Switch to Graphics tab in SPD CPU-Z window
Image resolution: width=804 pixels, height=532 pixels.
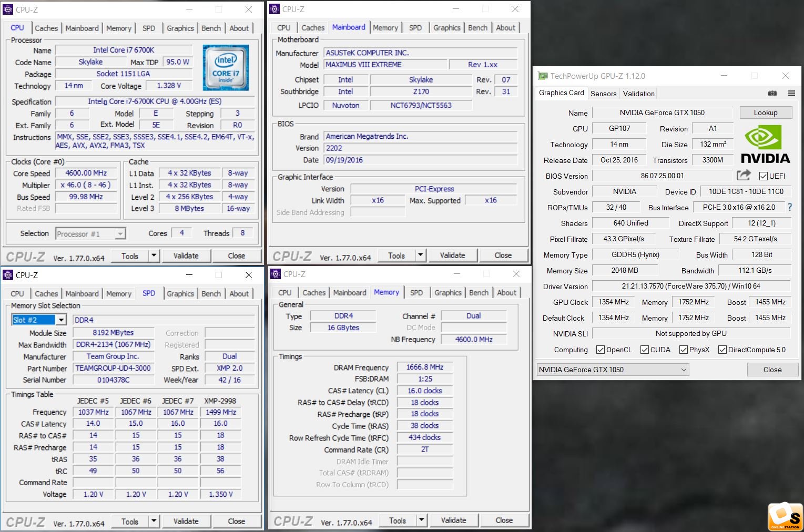point(180,294)
